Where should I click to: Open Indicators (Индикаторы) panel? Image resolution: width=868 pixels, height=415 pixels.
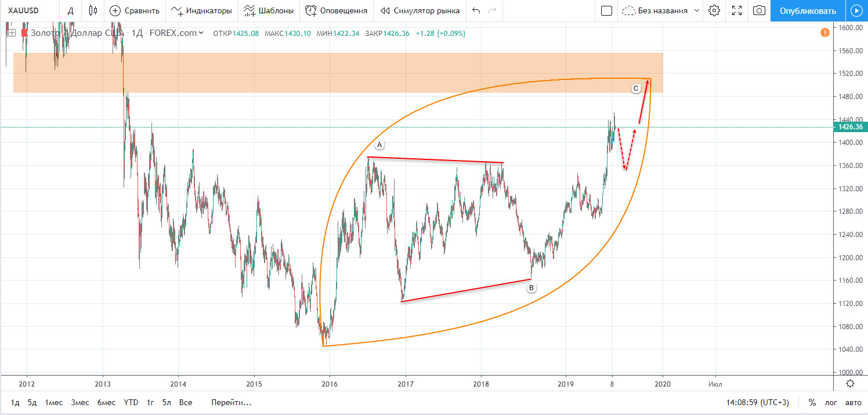(x=201, y=10)
